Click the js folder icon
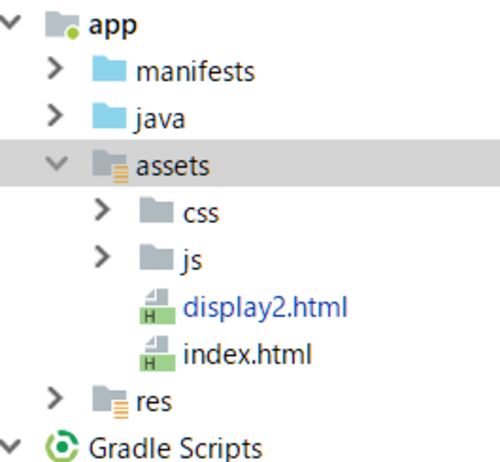The width and height of the screenshot is (500, 462). tap(156, 257)
